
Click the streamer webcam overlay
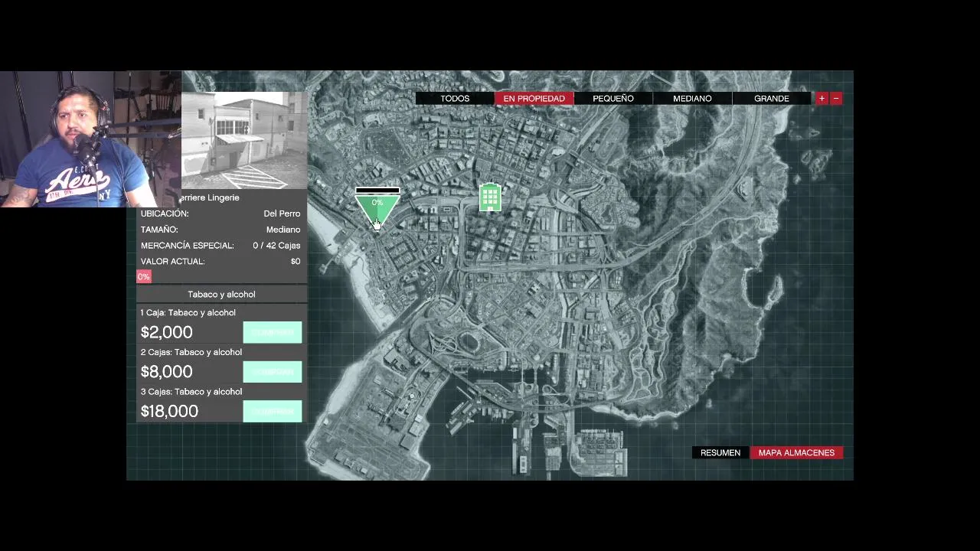90,139
